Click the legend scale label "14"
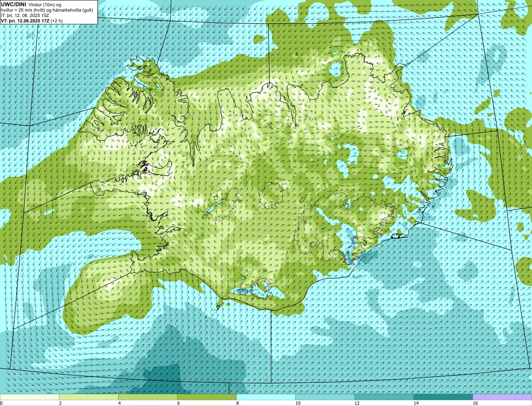The height and width of the screenshot is (406, 532). tap(416, 403)
